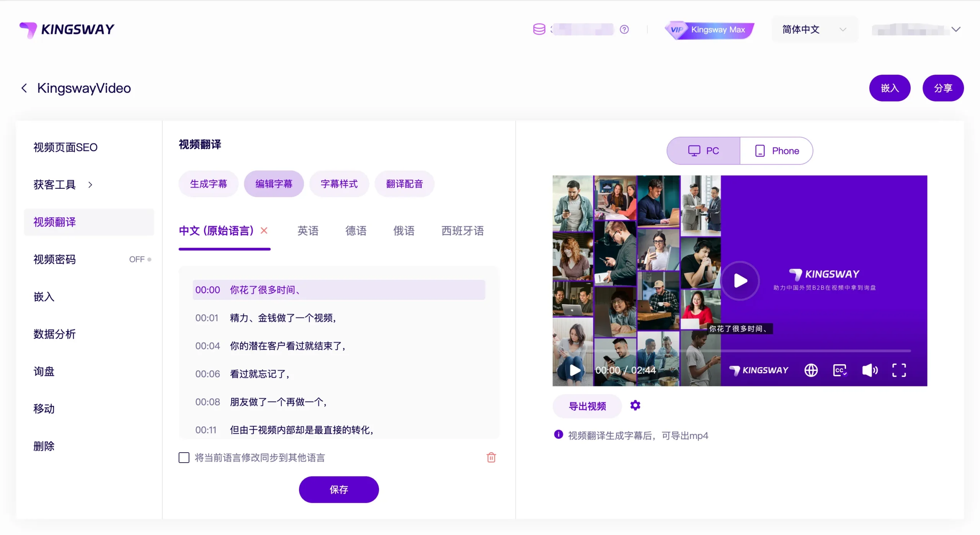This screenshot has width=980, height=535.
Task: Select subtitle line 00:11 但由于视频内部
Action: [339, 430]
